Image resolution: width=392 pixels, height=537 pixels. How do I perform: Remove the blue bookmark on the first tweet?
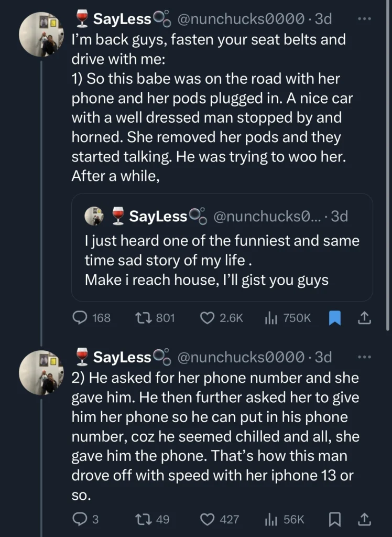(x=335, y=317)
